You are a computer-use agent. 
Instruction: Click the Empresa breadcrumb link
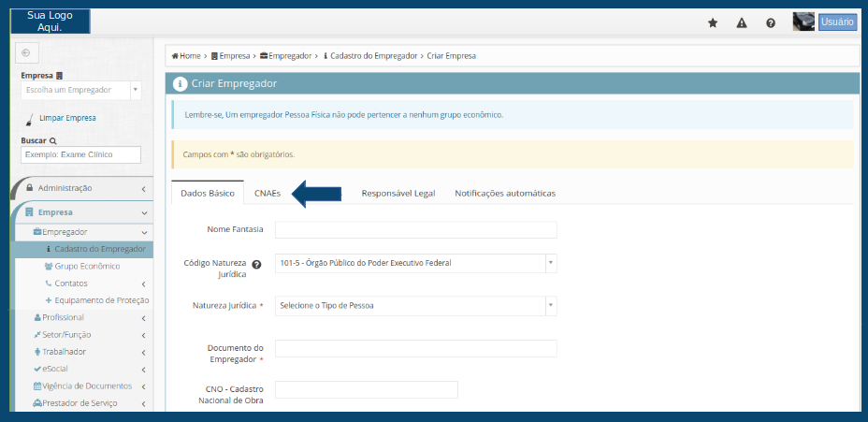(x=235, y=56)
